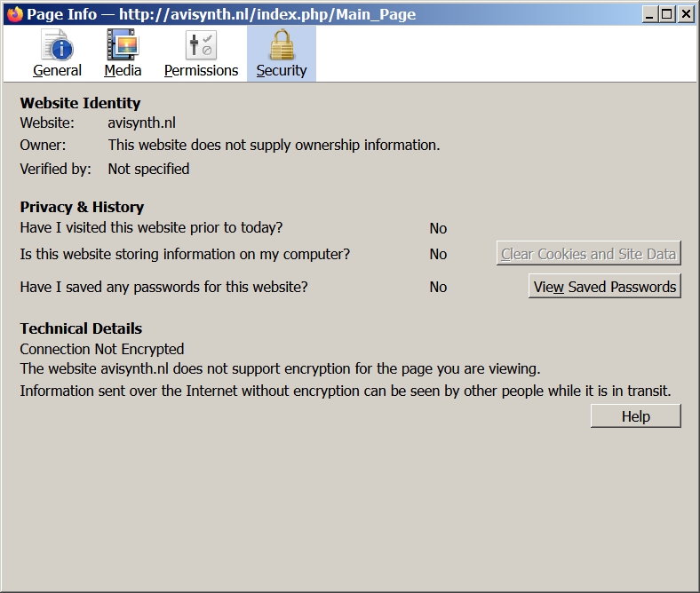Select the Security padlock icon

pos(282,44)
